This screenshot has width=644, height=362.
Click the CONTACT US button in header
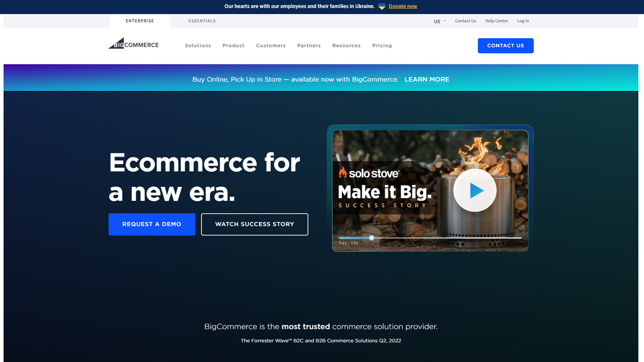pyautogui.click(x=505, y=46)
